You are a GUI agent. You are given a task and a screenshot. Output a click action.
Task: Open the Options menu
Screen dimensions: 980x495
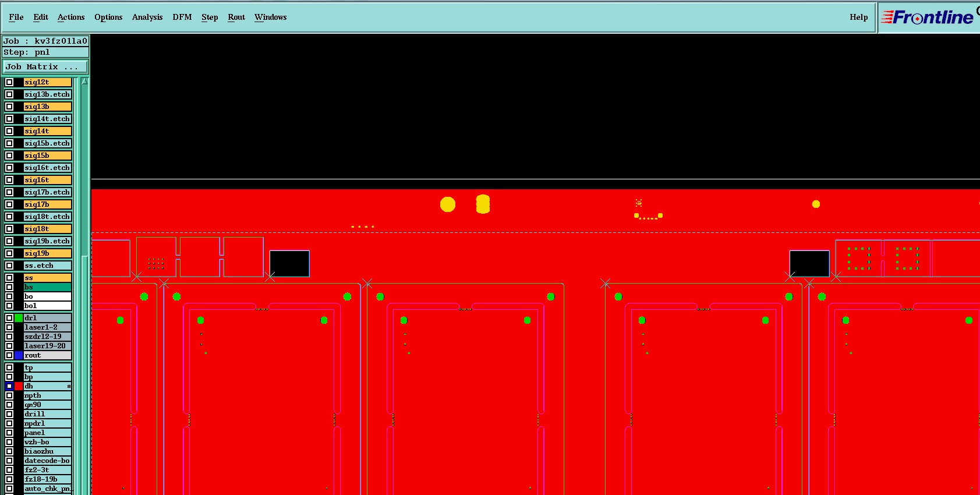pos(108,17)
